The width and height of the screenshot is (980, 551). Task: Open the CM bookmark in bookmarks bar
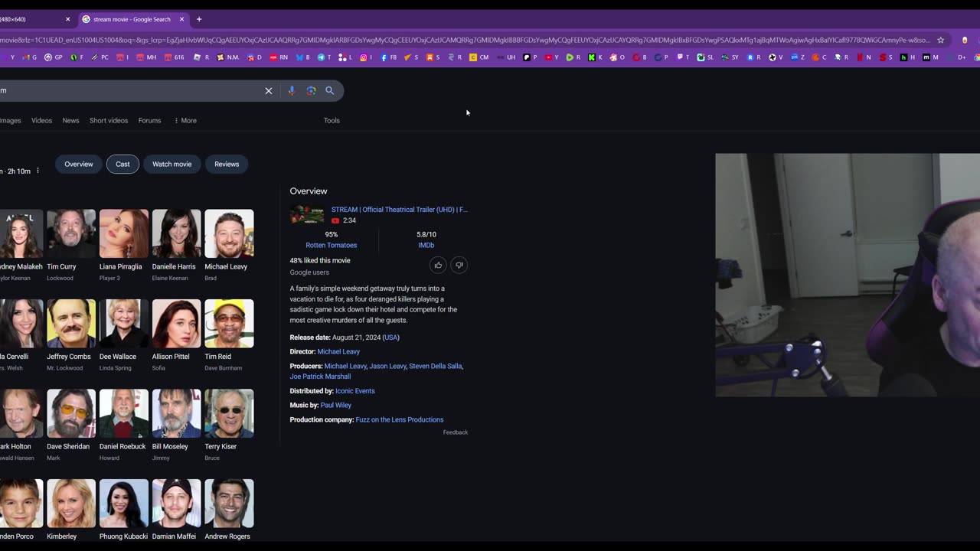(x=479, y=57)
